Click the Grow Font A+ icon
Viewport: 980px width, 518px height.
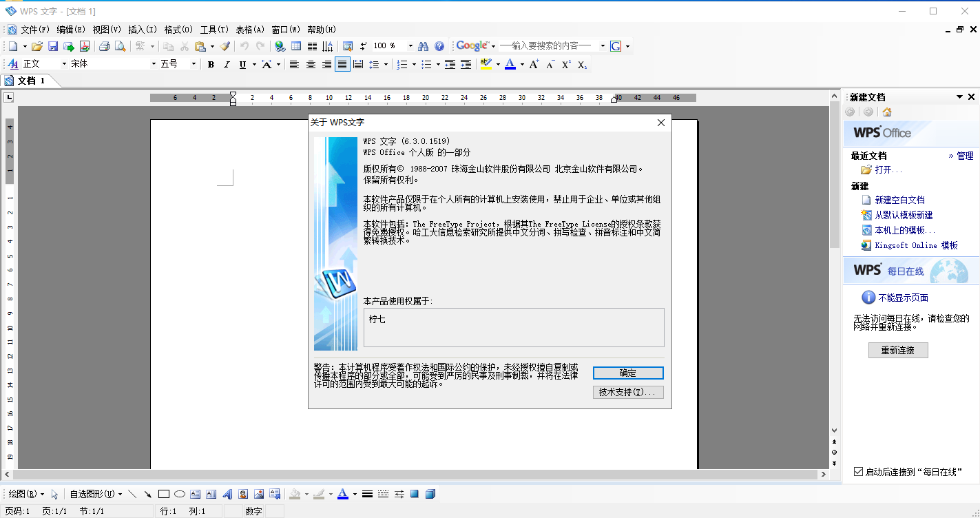pos(535,64)
